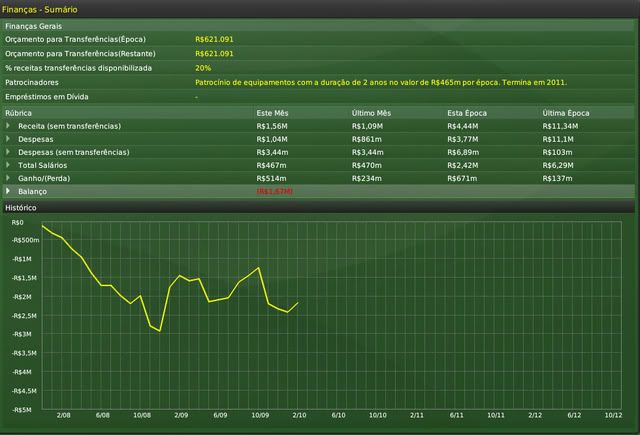Click R$861m in the Despesas row
Image resolution: width=640 pixels, height=435 pixels.
tap(367, 139)
